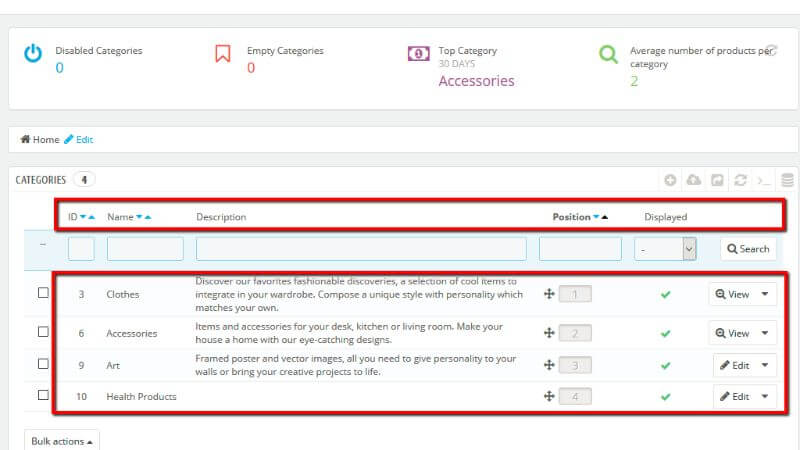Click the Art name cell

pos(113,366)
